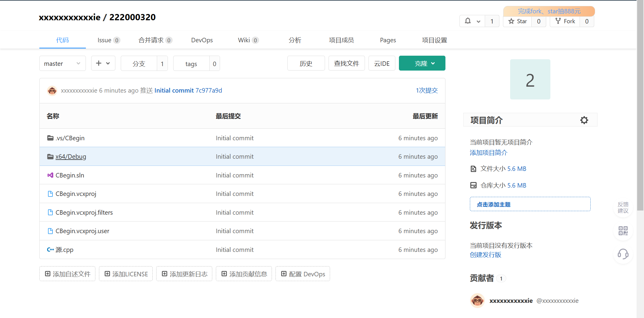Image resolution: width=644 pixels, height=318 pixels.
Task: Switch to the Wiki tab
Action: click(248, 40)
